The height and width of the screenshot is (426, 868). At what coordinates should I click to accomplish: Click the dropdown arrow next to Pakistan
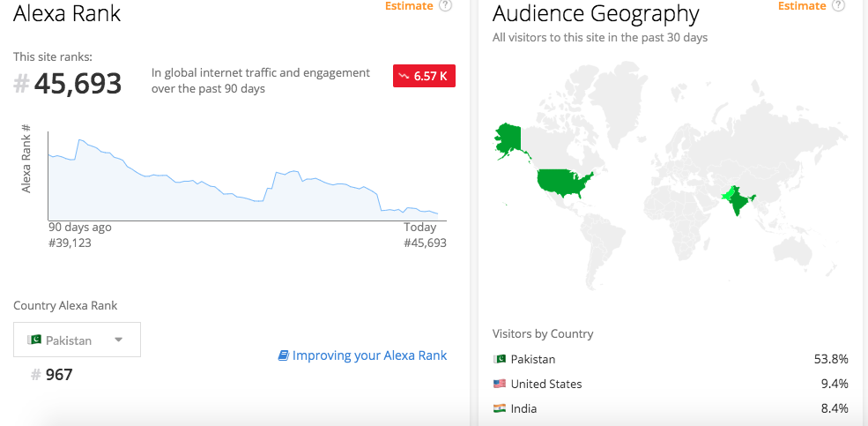(118, 340)
